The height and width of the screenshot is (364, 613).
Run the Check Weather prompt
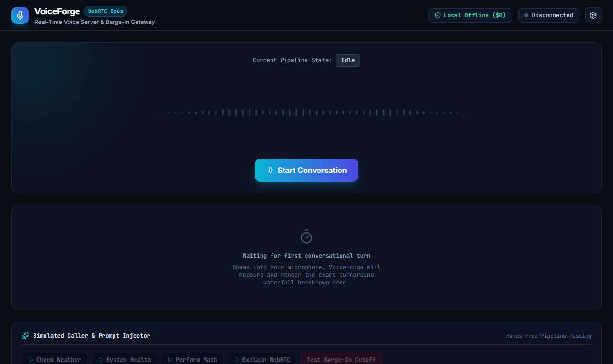point(55,359)
